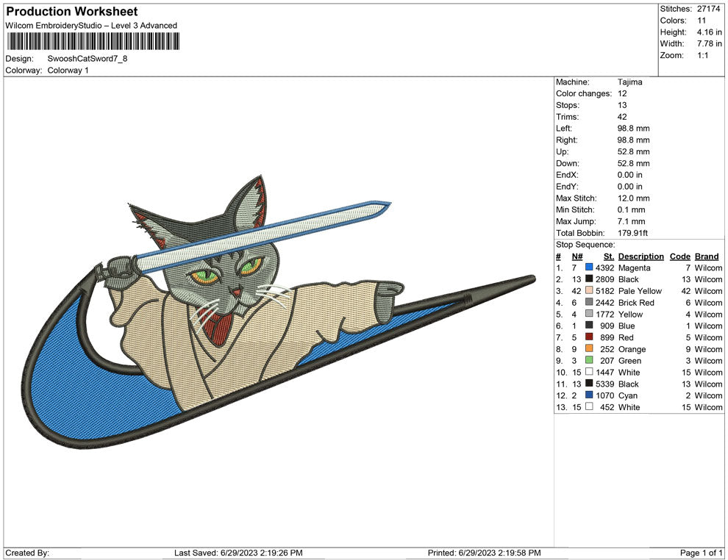Click the Width value 7.78 in
Viewport: 728px width, 560px height.
(709, 43)
